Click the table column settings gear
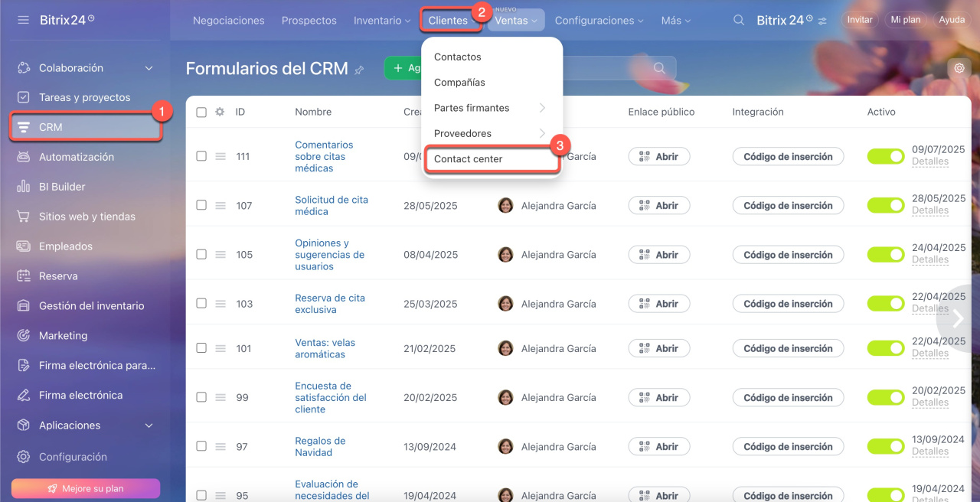Viewport: 980px width, 502px height. [x=220, y=112]
